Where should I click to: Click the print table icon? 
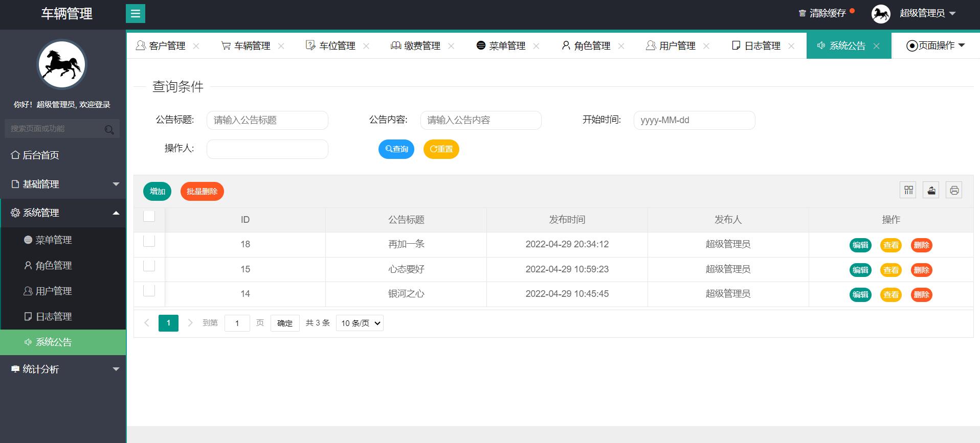coord(954,190)
